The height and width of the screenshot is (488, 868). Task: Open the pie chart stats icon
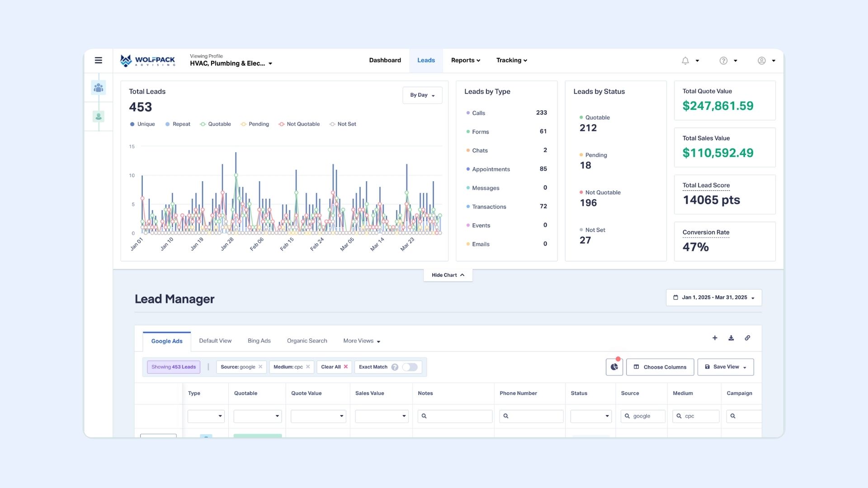click(613, 367)
